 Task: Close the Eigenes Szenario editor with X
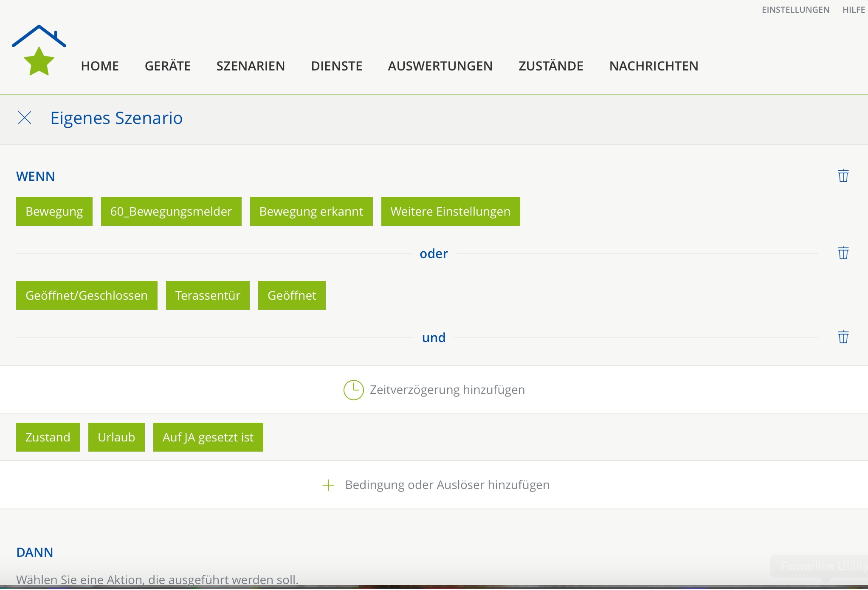coord(25,118)
